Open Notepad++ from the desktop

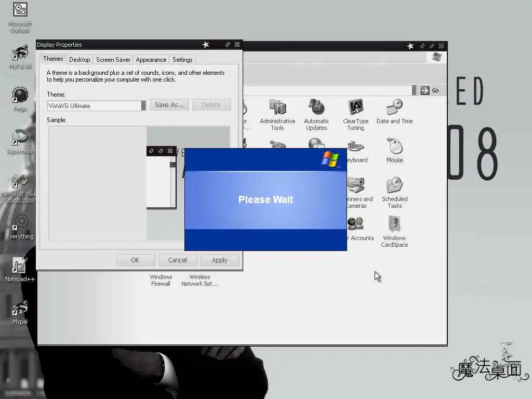[x=20, y=270]
